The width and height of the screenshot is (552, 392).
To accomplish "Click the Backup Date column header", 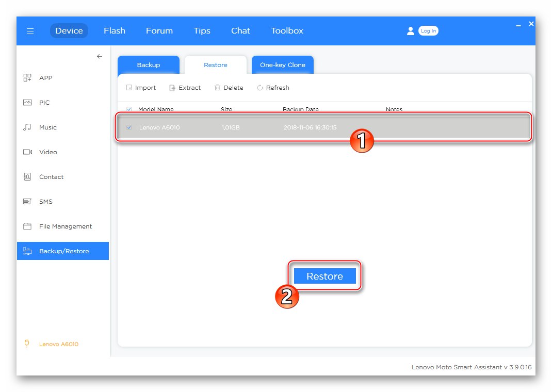I will tap(301, 109).
